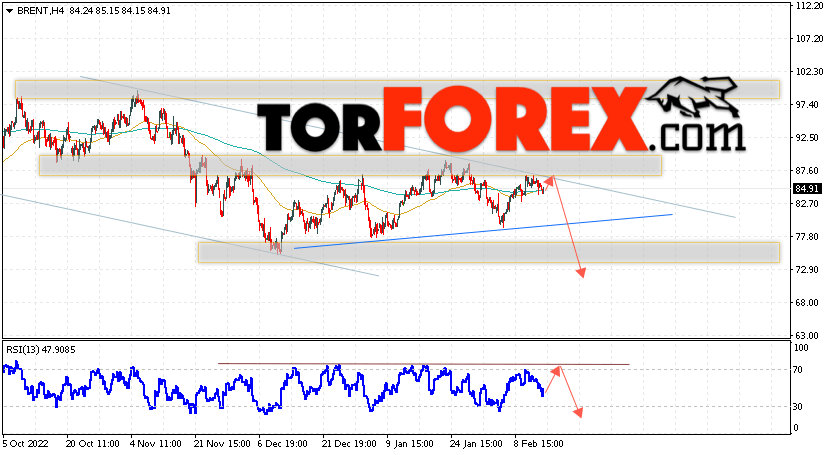This screenshot has height=455, width=830.
Task: Select the price axis value 97.40
Action: pos(807,105)
